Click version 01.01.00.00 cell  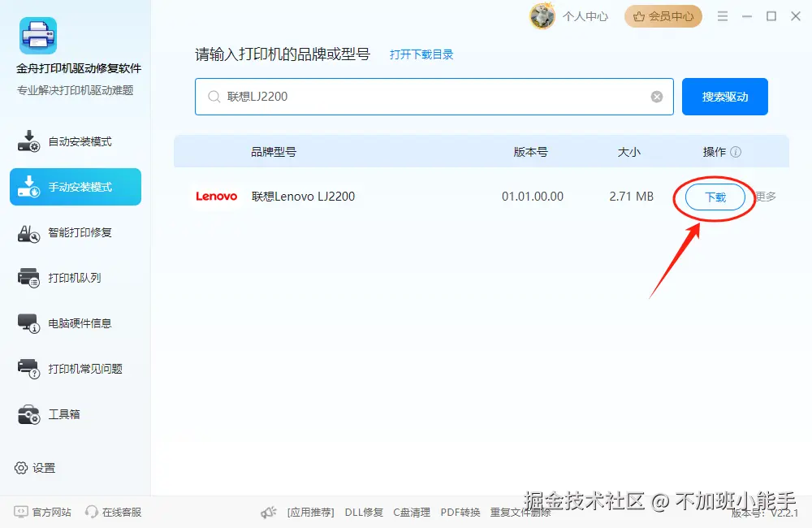click(x=533, y=197)
